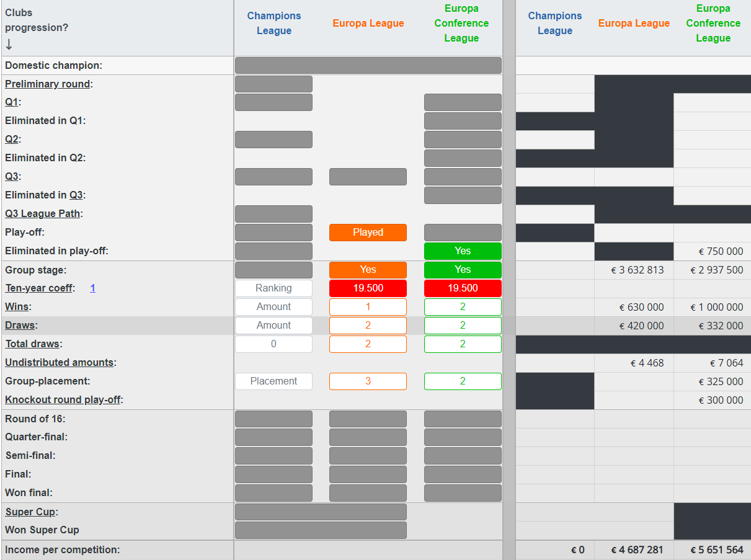Screen dimensions: 751x560
Task: Edit the Europa League 19.500 coefficient field
Action: pos(368,288)
